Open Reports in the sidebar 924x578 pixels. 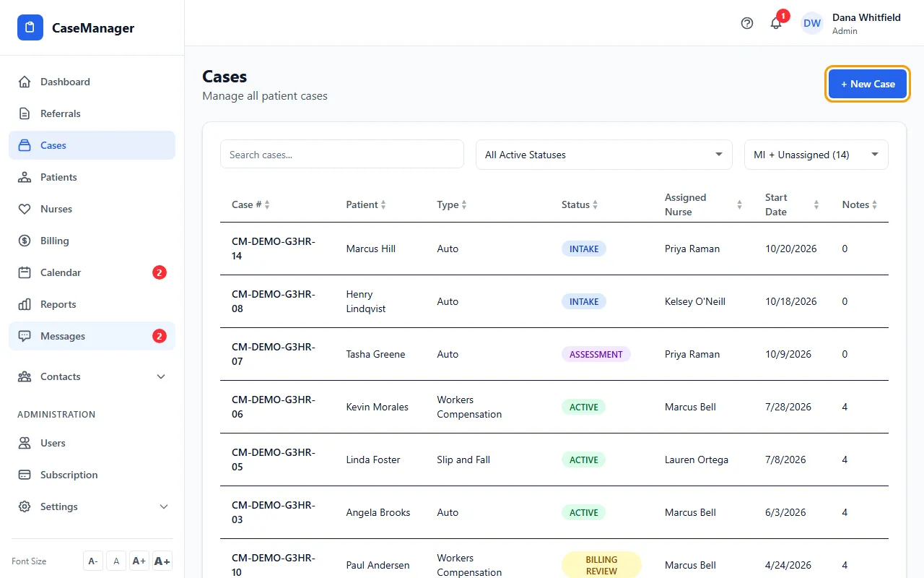92,304
